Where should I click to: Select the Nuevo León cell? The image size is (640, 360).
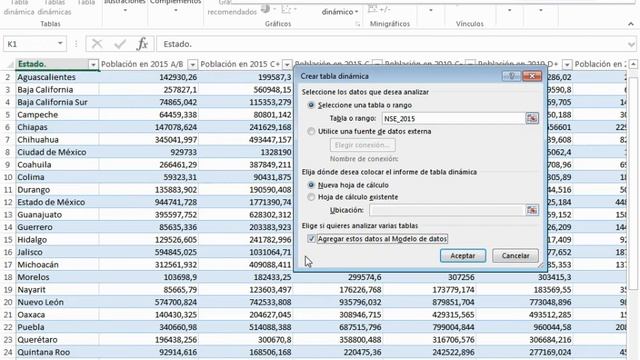pyautogui.click(x=57, y=302)
